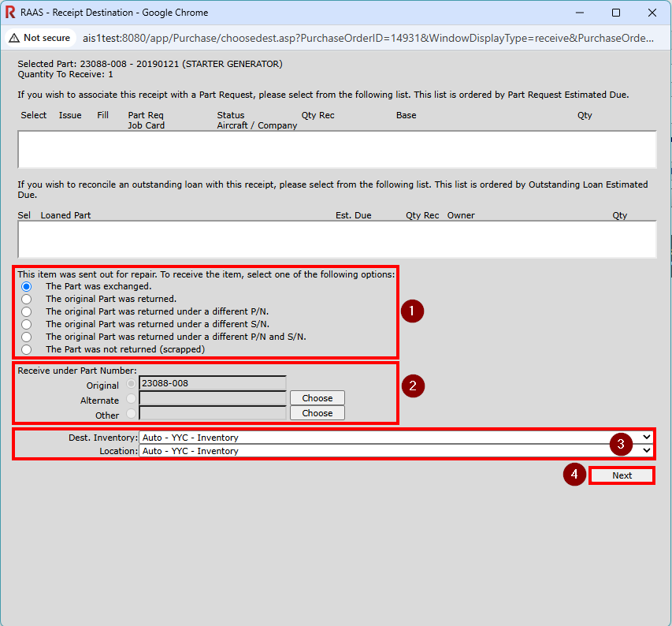Click the 'Fill' column header
Viewport: 672px width, 626px height.
[103, 115]
